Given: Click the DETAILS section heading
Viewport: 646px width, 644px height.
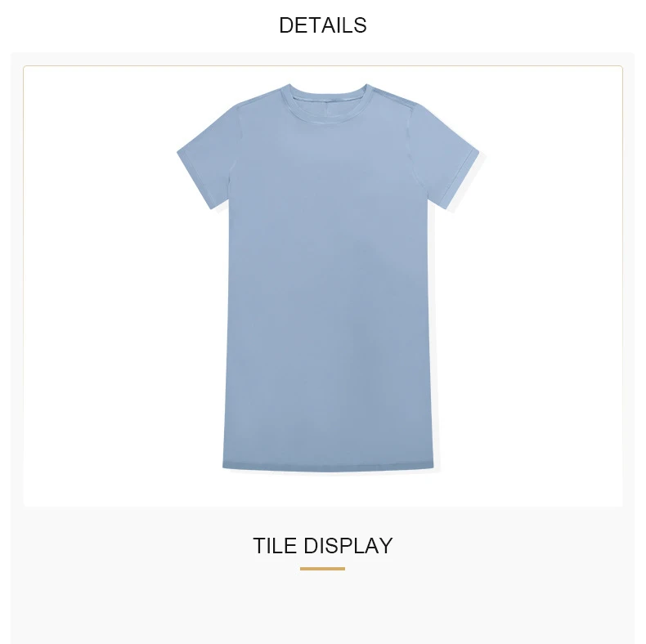Looking at the screenshot, I should click(322, 25).
